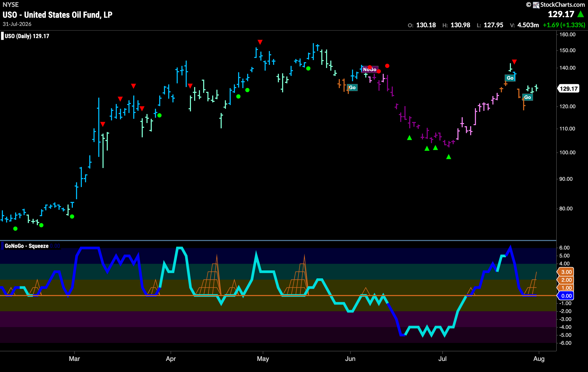Click the orange 1.00 squeeze level tag
This screenshot has height=372, width=588.
[566, 288]
